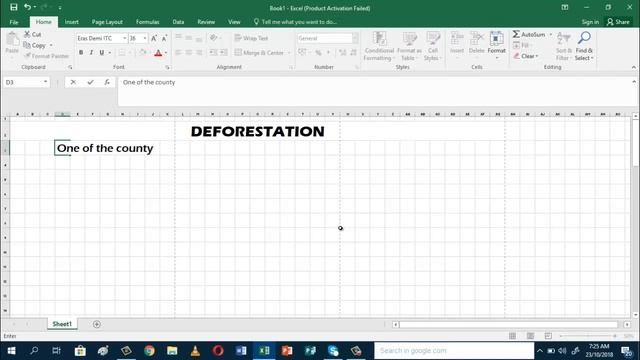Open Chrome from the taskbar

pyautogui.click(x=149, y=351)
